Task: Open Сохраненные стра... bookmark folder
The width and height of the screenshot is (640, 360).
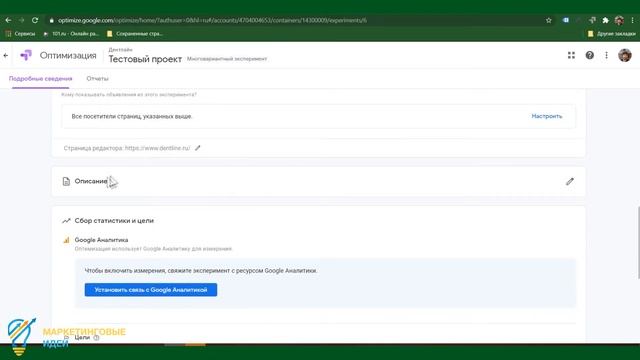Action: tap(135, 34)
